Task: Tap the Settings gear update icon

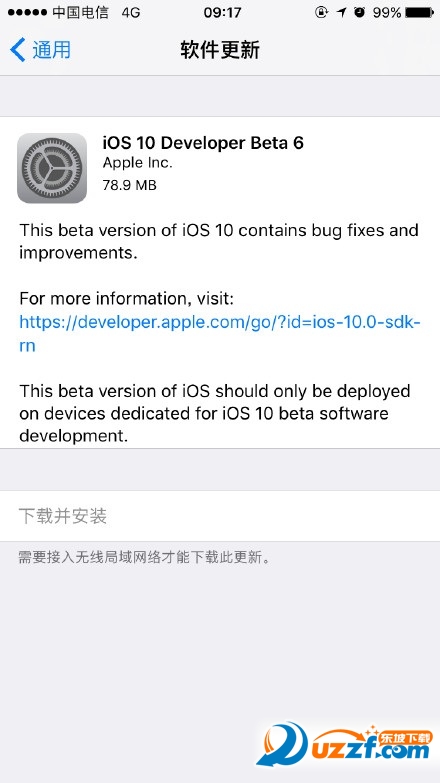Action: 52,168
